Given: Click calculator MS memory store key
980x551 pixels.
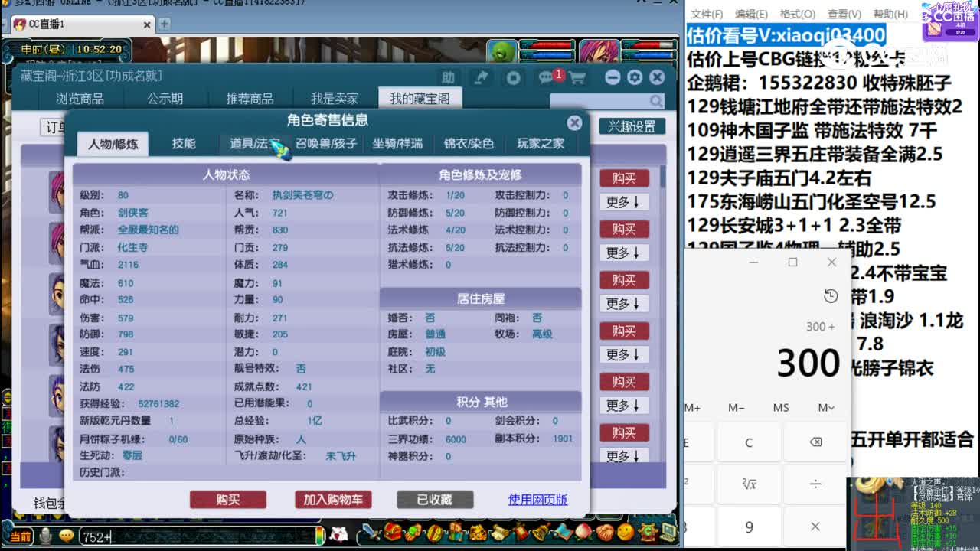Looking at the screenshot, I should pyautogui.click(x=781, y=407).
